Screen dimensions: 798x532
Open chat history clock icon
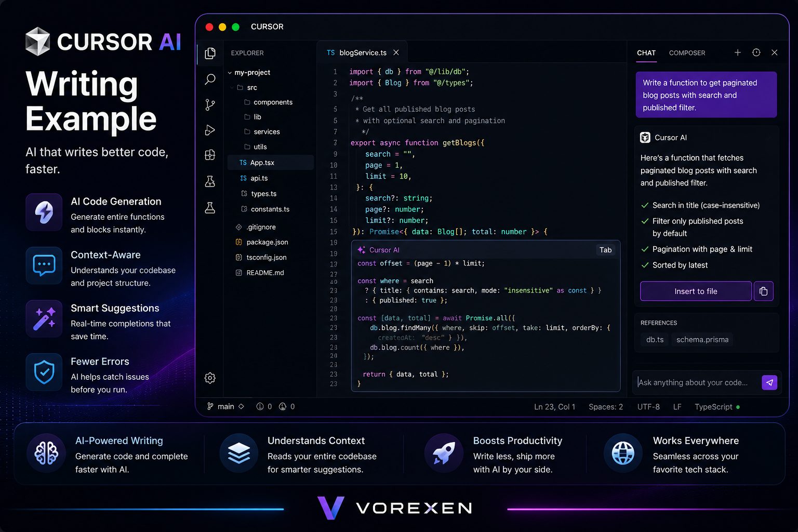(x=756, y=52)
